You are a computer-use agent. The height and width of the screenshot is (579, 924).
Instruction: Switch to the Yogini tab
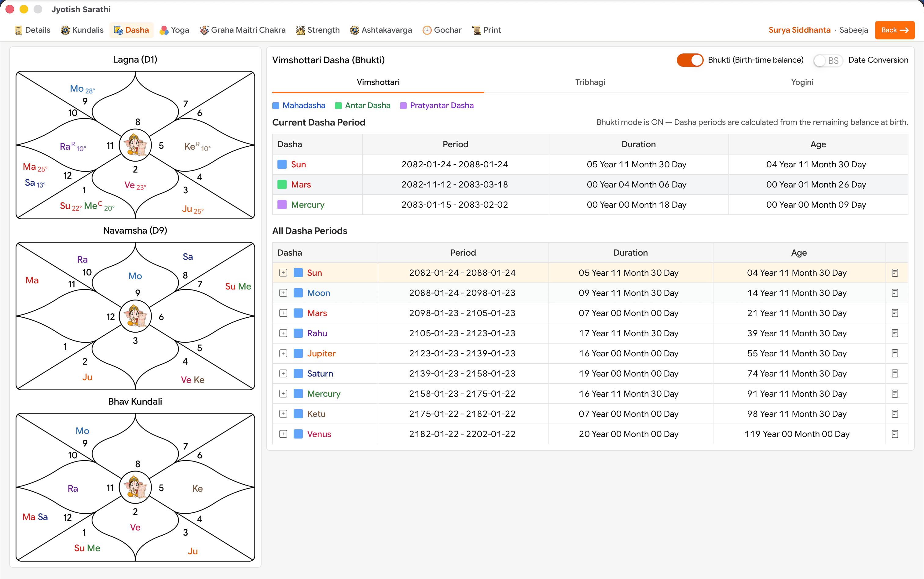point(802,82)
